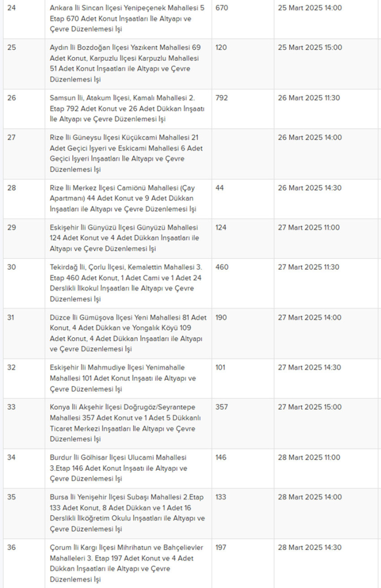The width and height of the screenshot is (381, 588).
Task: Open the Tekirdağ Çorlu Kemalettin Mahallesi tender
Action: click(x=126, y=283)
